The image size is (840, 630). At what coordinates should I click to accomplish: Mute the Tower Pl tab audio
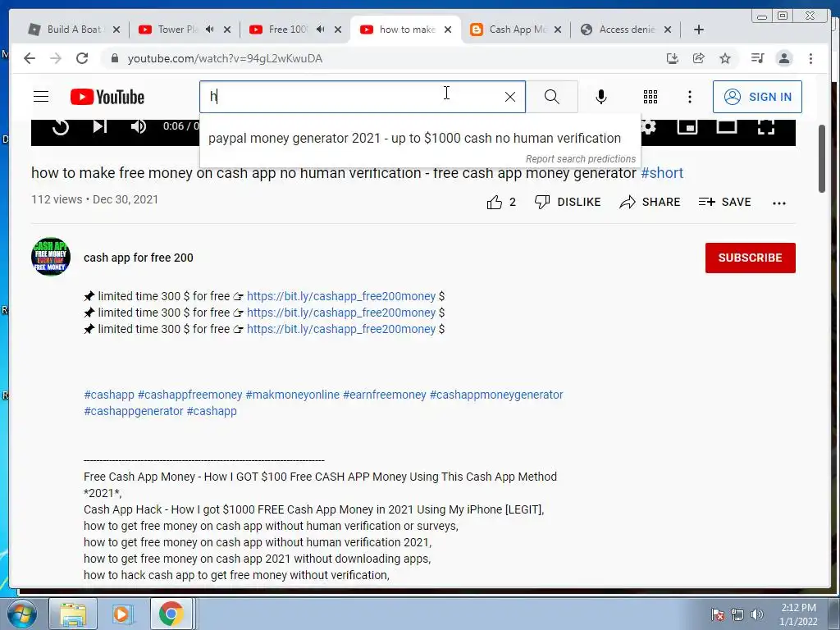click(x=210, y=30)
